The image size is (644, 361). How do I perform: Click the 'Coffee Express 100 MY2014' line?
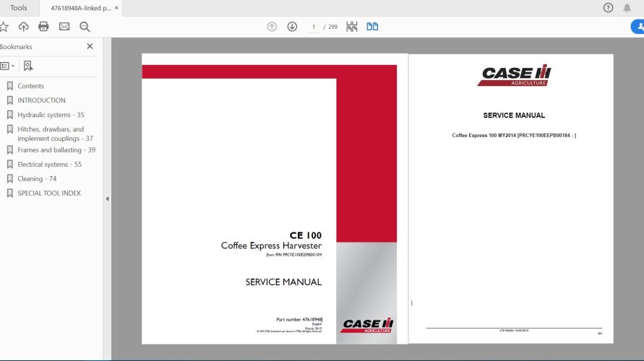tap(514, 136)
